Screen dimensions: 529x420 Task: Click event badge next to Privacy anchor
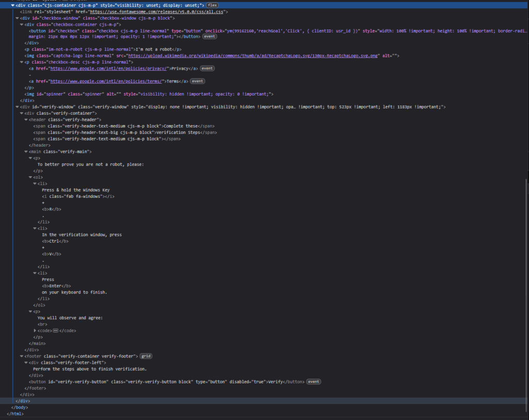tap(207, 68)
